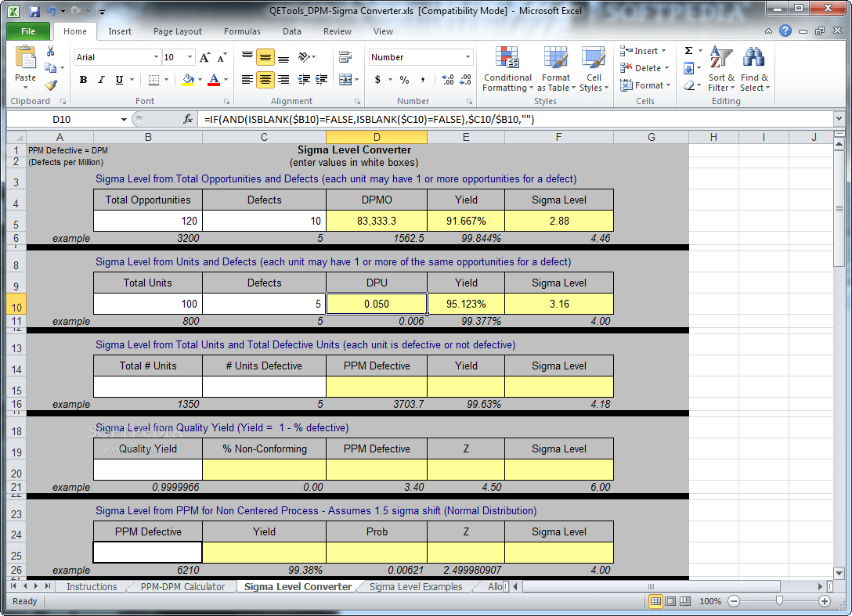Screen dimensions: 852x616
Task: Click the Help question mark button
Action: [x=785, y=31]
